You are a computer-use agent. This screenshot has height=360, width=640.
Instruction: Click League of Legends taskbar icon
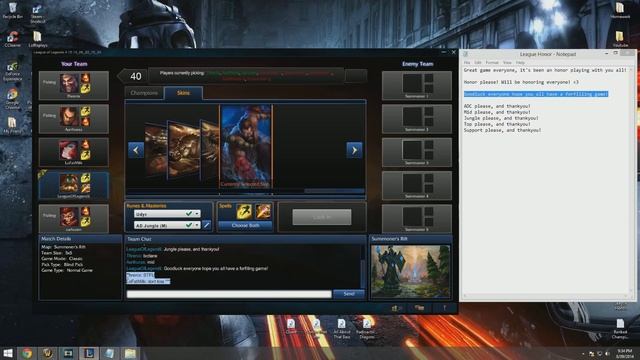pyautogui.click(x=89, y=353)
